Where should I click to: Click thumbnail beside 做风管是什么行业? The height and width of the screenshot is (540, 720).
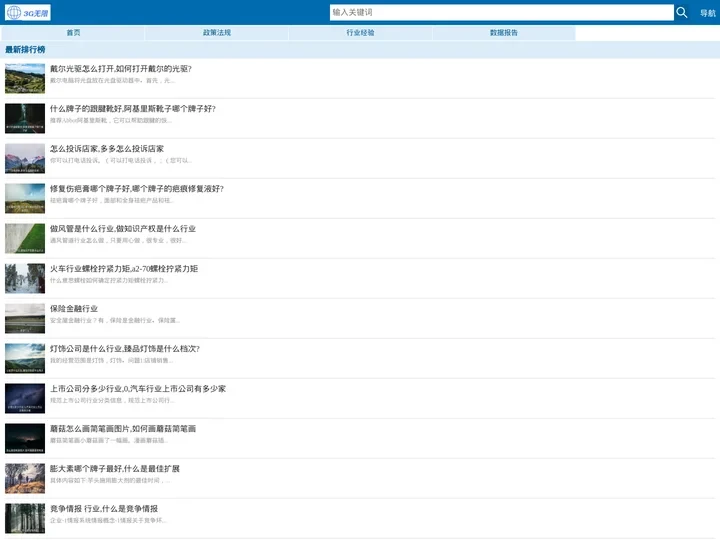[x=25, y=238]
